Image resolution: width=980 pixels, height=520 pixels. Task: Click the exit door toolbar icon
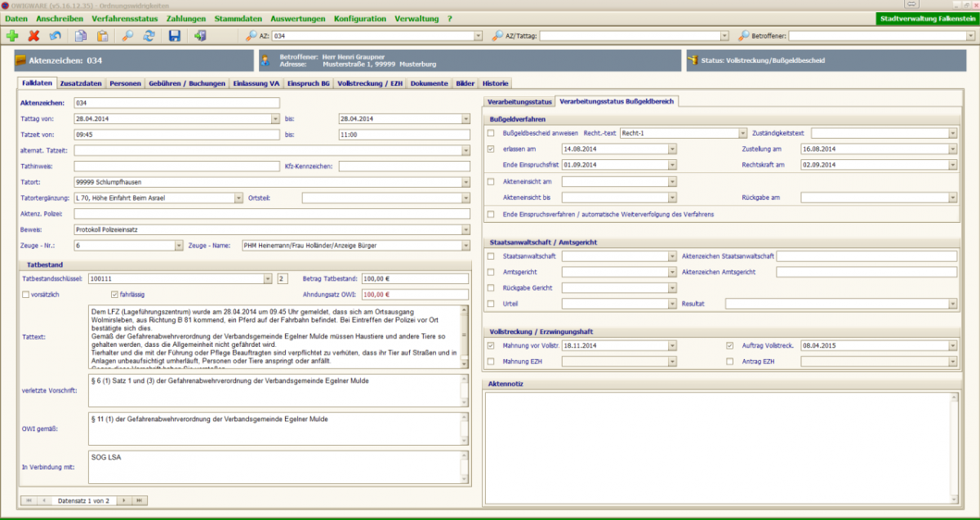pyautogui.click(x=200, y=36)
